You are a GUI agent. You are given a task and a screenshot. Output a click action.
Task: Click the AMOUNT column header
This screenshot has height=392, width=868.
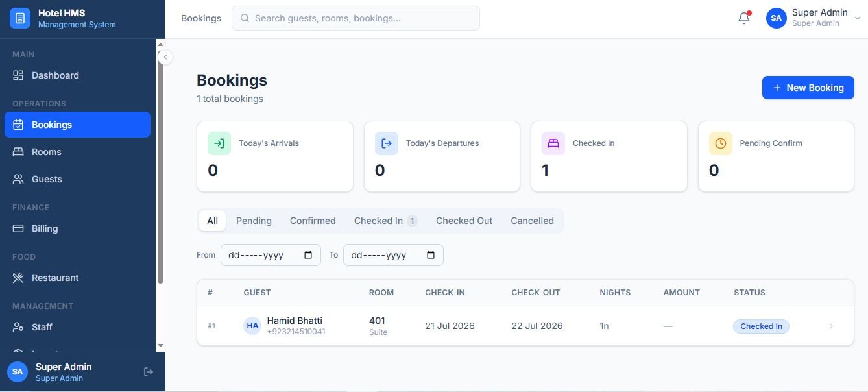click(x=681, y=293)
